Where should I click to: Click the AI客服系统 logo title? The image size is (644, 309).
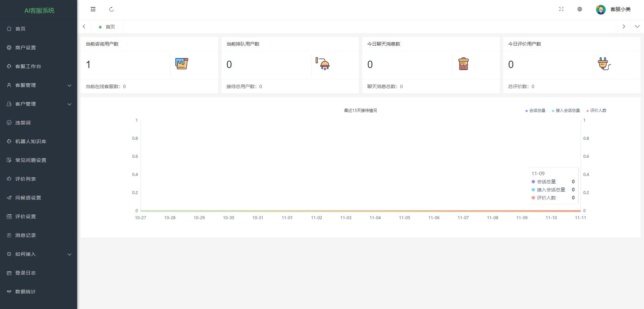point(39,10)
